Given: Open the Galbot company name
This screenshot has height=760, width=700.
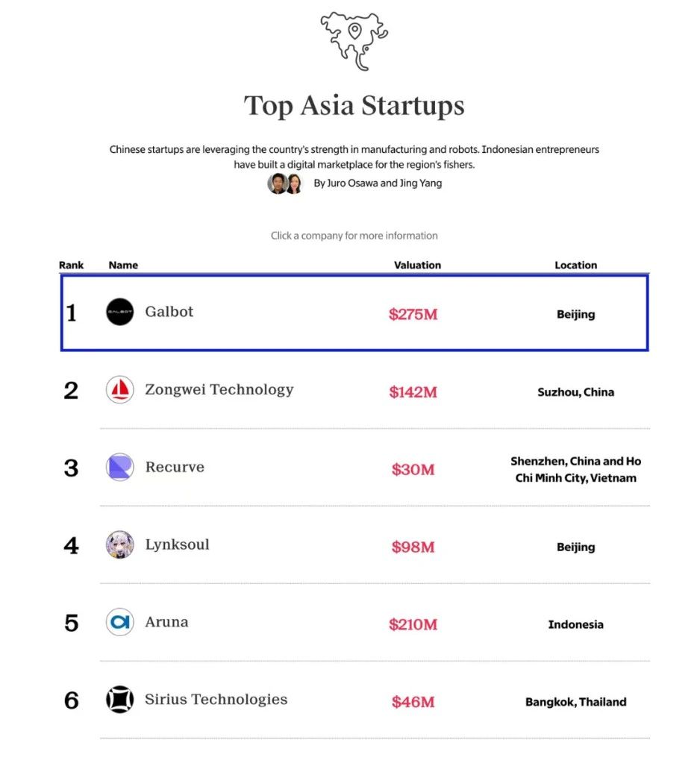Looking at the screenshot, I should tap(169, 312).
